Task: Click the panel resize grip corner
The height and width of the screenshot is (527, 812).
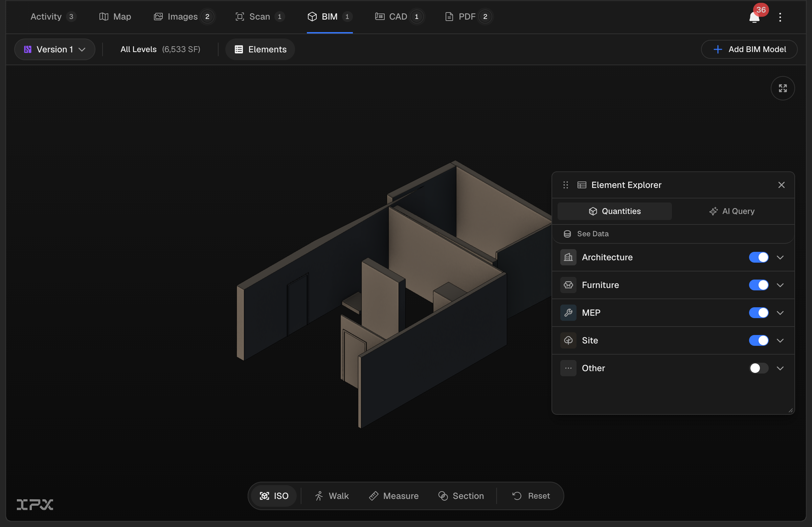Action: 790,410
